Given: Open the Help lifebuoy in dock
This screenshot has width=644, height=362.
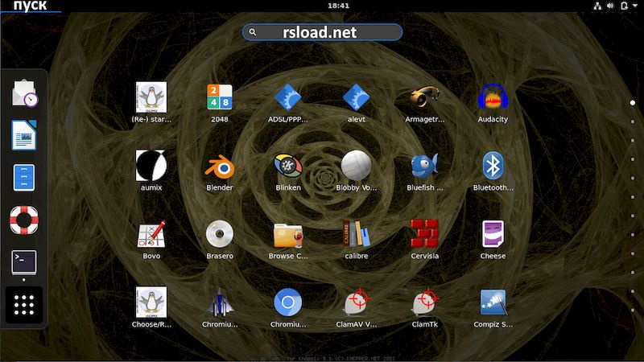Looking at the screenshot, I should pos(24,220).
